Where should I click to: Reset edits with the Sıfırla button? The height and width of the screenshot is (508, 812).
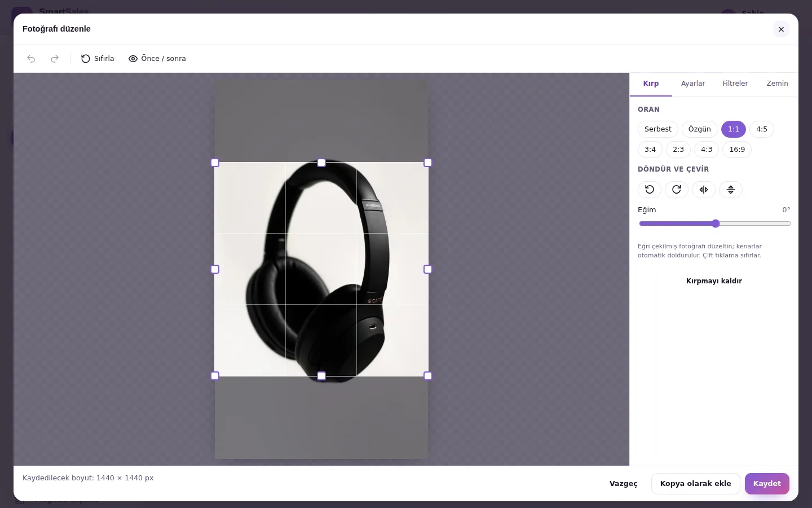pyautogui.click(x=98, y=59)
